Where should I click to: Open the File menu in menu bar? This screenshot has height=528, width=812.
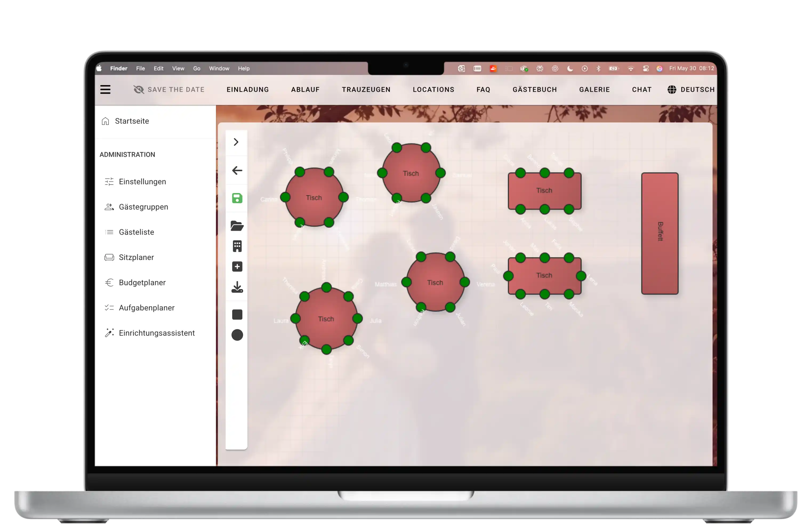[x=140, y=69]
